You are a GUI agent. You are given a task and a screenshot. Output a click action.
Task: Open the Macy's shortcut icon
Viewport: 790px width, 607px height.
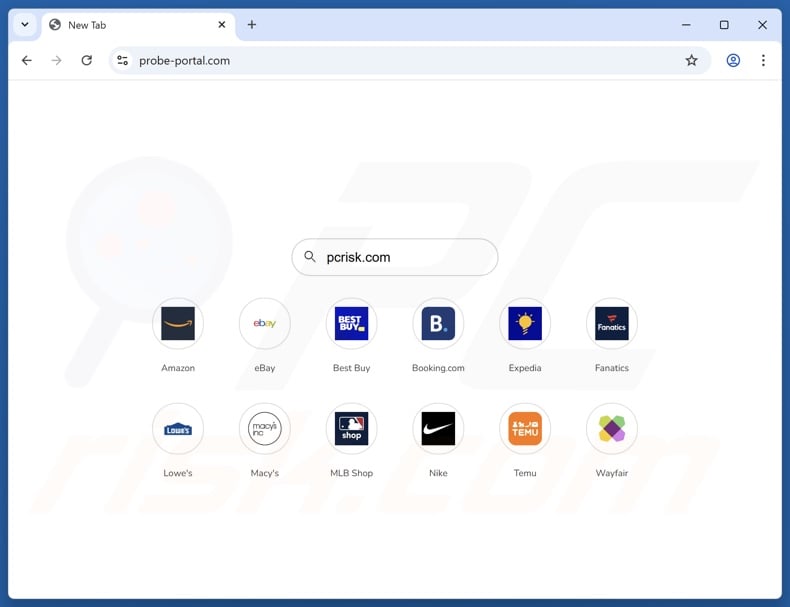(265, 429)
